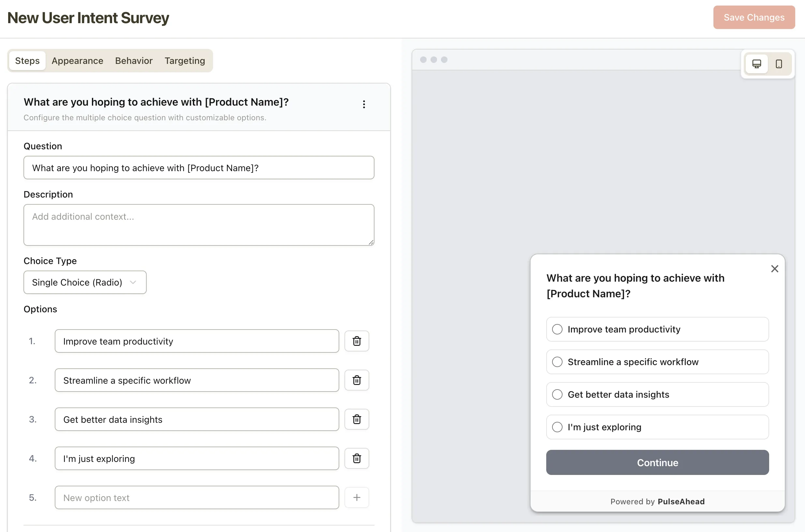Expand the Single Choice (Radio) selector chevron

tap(133, 282)
